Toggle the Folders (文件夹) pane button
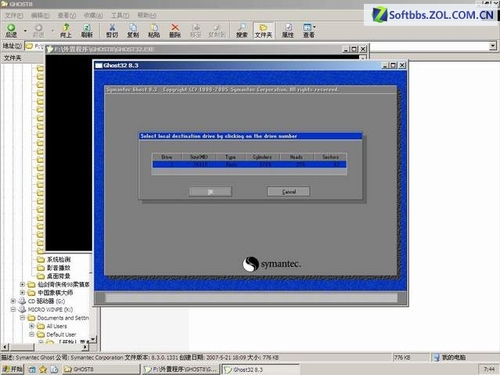500x375 pixels. point(263,31)
